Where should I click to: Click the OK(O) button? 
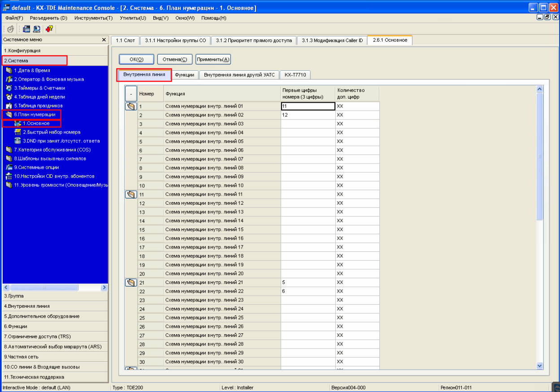point(137,59)
